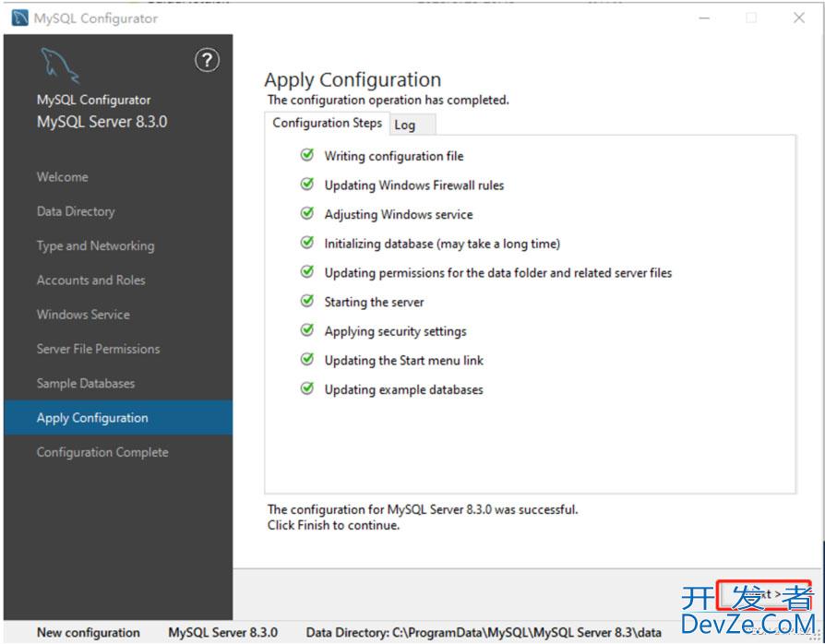Open Accounts and Roles step

90,280
